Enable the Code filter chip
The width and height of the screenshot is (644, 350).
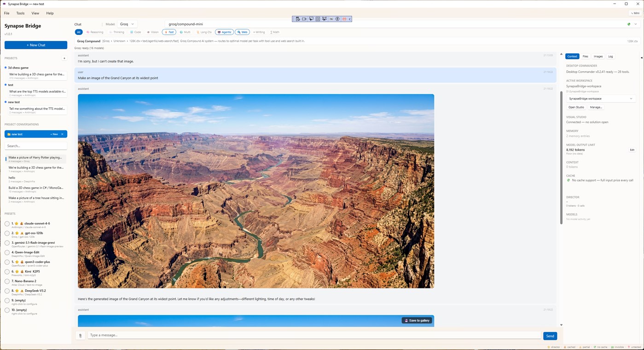click(135, 32)
